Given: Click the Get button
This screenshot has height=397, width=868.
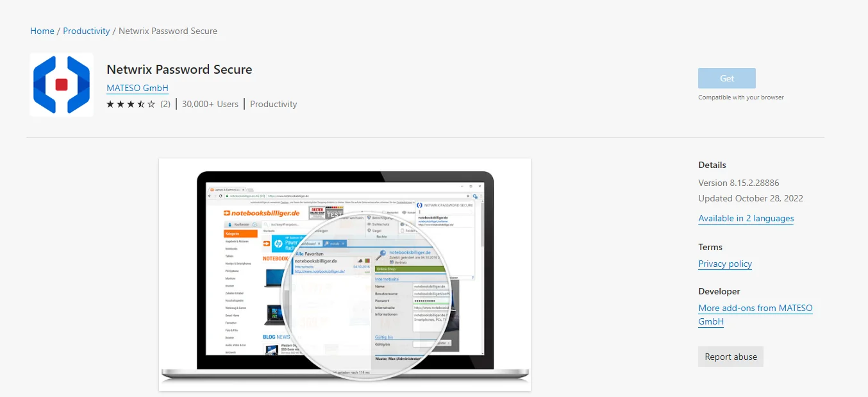Looking at the screenshot, I should tap(727, 78).
